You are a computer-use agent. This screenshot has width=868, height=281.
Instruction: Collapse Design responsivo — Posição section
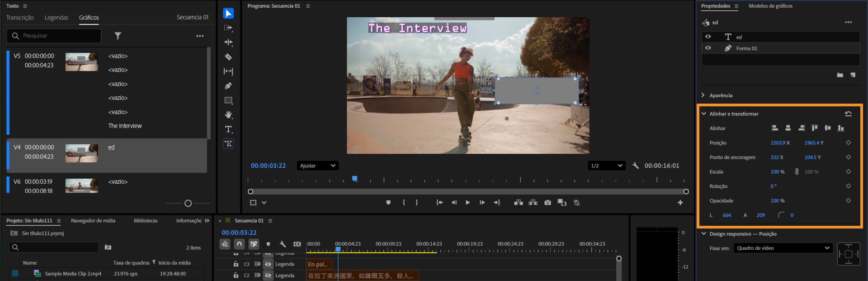coord(703,234)
